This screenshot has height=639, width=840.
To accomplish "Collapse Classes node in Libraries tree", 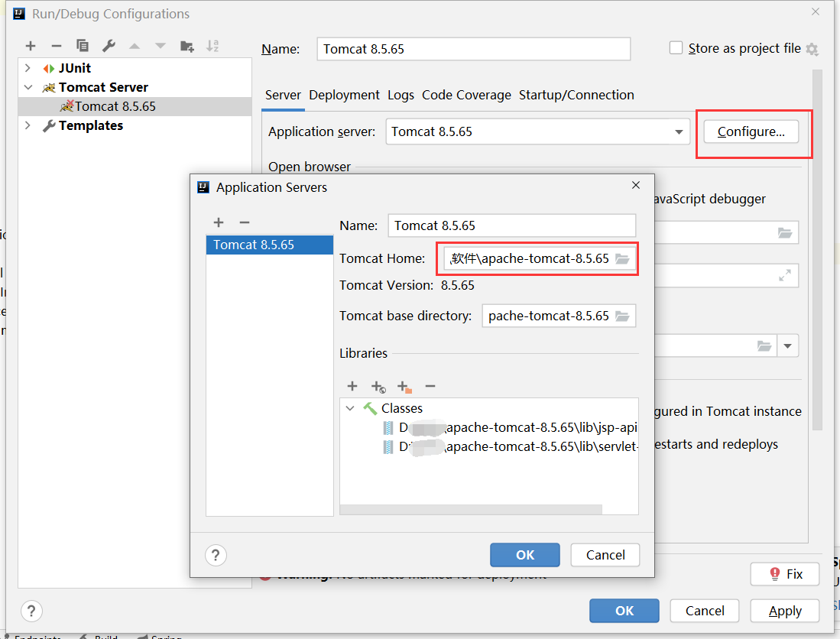I will [350, 408].
